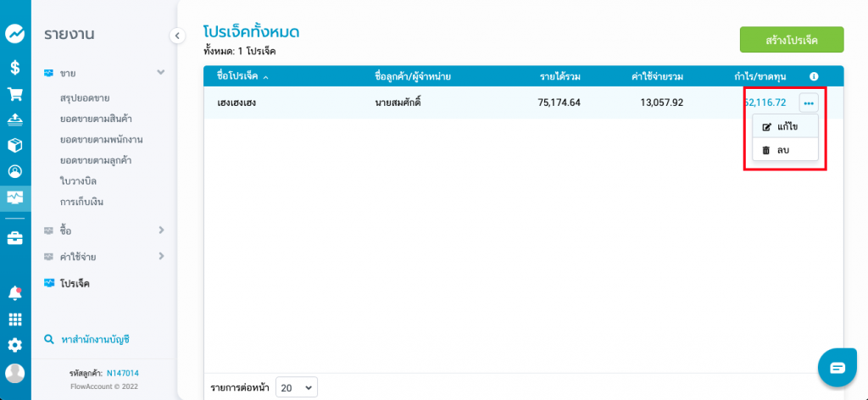Screen dimensions: 868x400
Task: Click customer name นายสมศักดิ์
Action: (x=398, y=103)
